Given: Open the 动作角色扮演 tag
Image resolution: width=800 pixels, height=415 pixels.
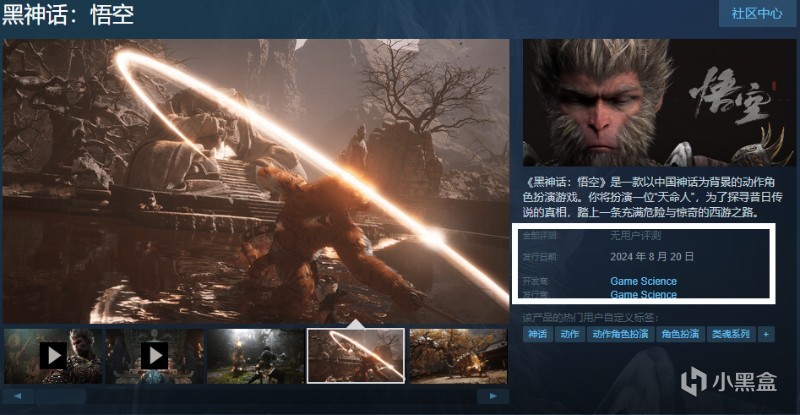Looking at the screenshot, I should 620,334.
